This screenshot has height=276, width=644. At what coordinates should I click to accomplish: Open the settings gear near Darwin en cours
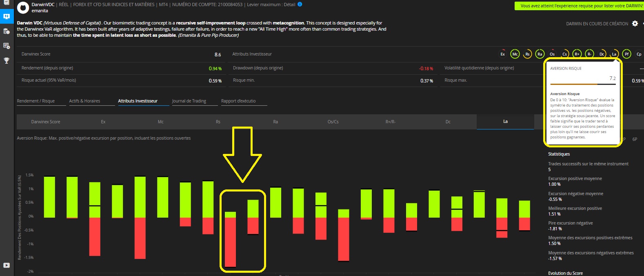tap(635, 24)
